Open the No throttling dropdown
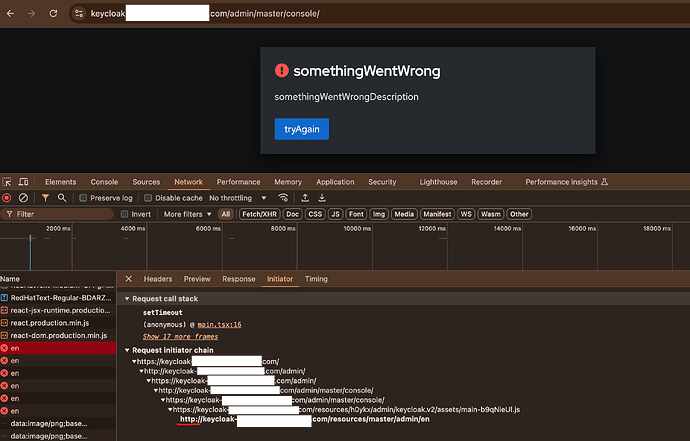Image resolution: width=690 pixels, height=441 pixels. pos(238,198)
